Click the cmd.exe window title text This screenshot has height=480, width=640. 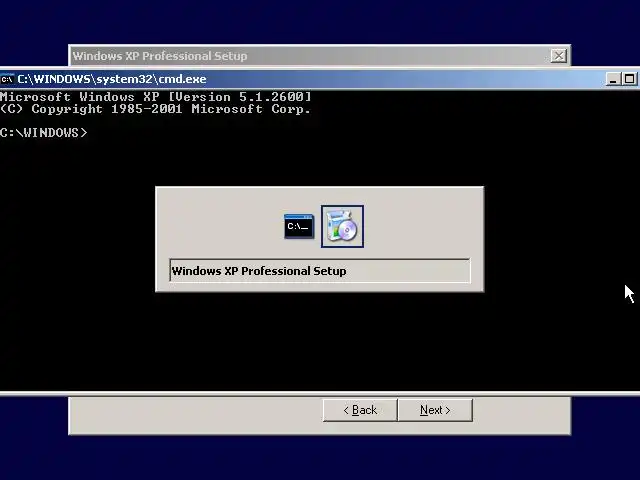click(112, 79)
